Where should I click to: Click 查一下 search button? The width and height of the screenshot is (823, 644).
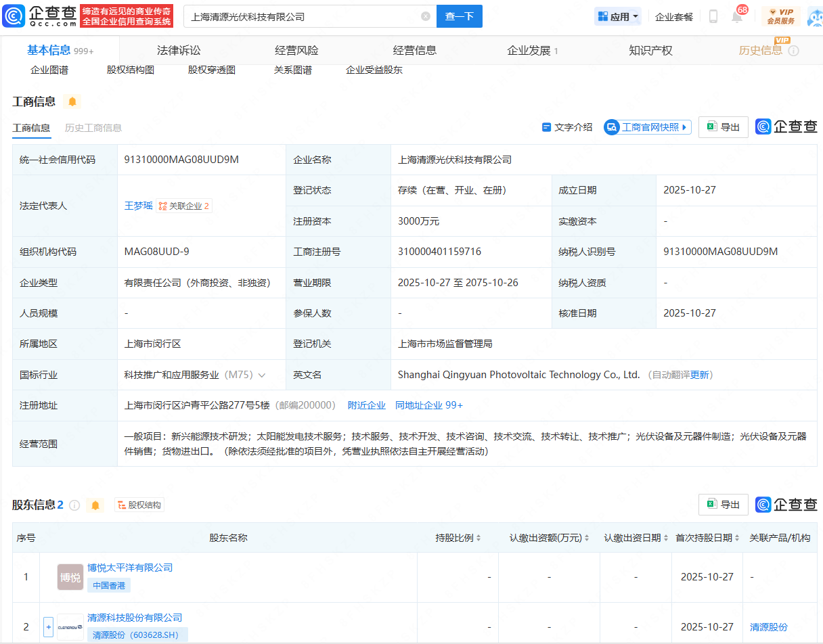[460, 16]
